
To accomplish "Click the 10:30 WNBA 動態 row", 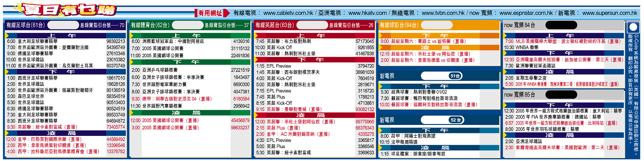I will [x=564, y=47].
